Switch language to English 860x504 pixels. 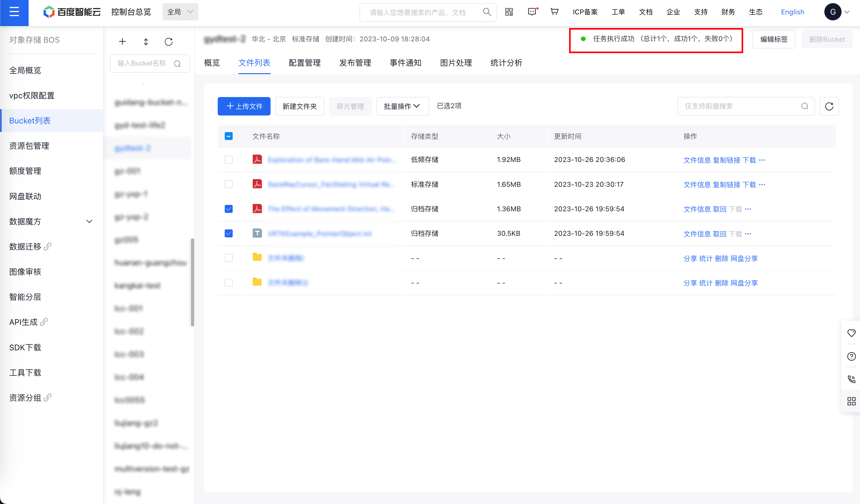coord(793,12)
